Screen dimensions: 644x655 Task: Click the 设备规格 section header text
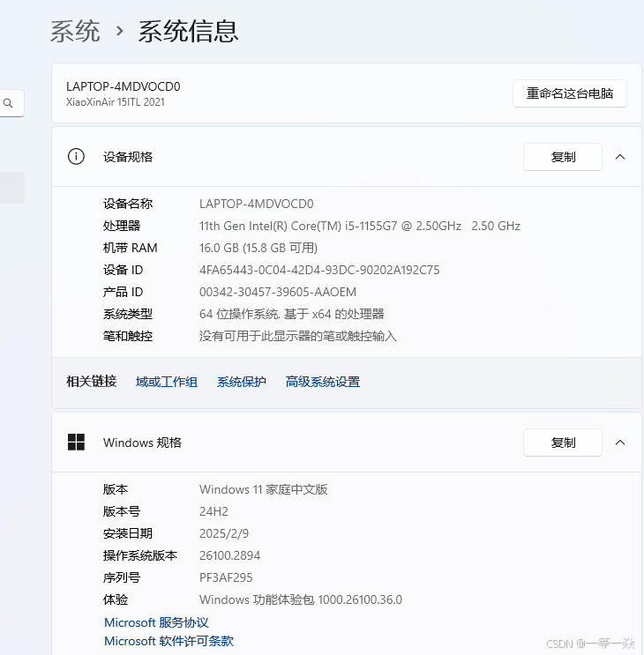click(128, 157)
